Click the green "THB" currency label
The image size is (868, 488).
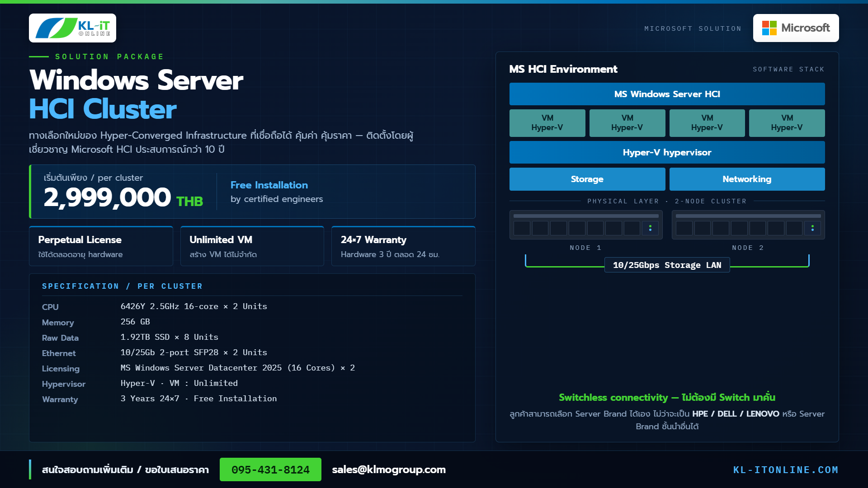click(x=189, y=201)
